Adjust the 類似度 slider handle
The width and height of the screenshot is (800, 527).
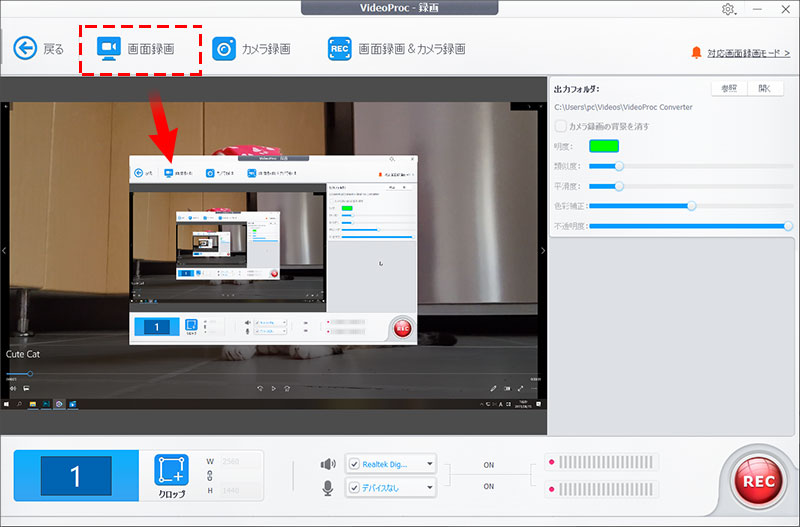(x=619, y=166)
